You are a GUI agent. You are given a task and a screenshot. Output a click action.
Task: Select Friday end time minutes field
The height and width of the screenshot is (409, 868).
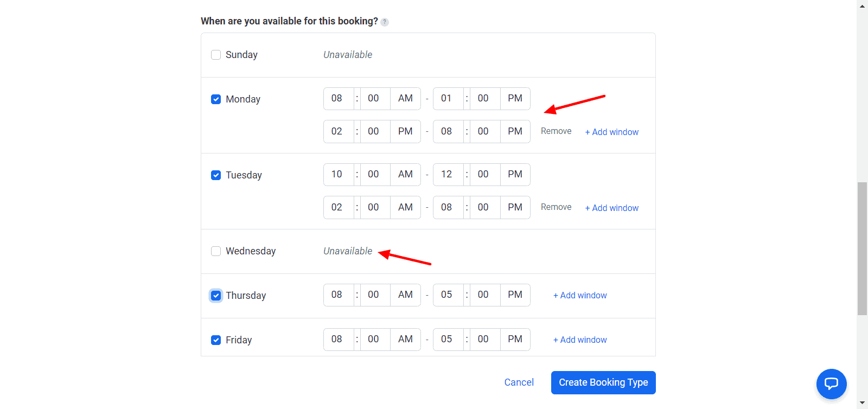click(x=483, y=340)
